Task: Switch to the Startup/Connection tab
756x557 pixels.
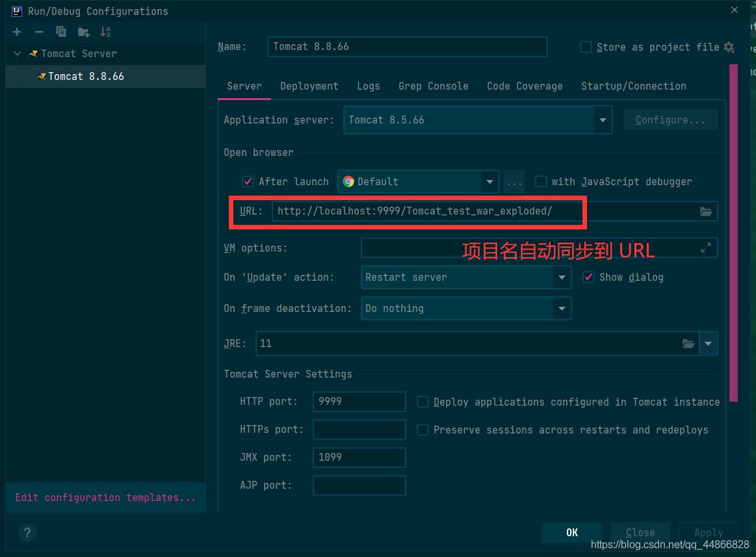Action: (634, 86)
